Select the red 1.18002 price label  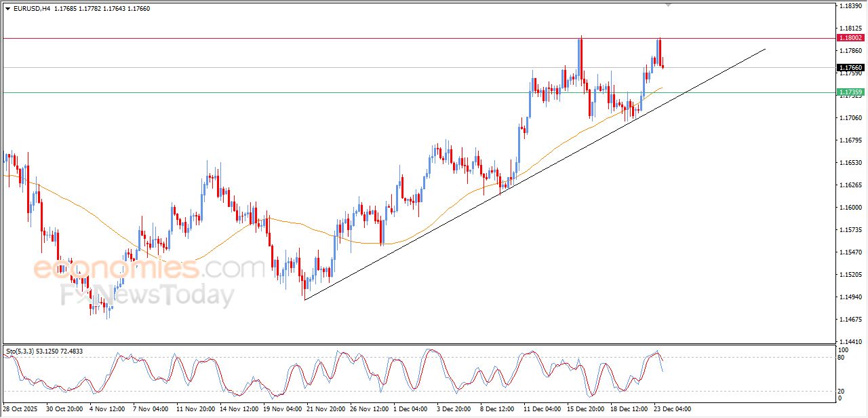(850, 38)
